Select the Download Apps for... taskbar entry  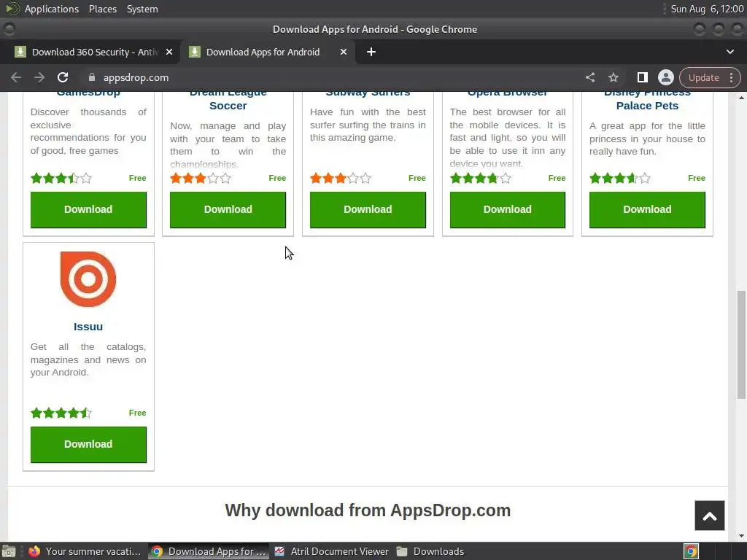pos(209,551)
